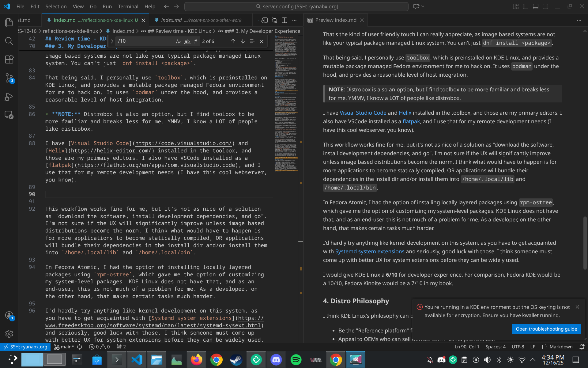Toggle whole word matching in find widget
This screenshot has width=588, height=368.
pyautogui.click(x=187, y=41)
